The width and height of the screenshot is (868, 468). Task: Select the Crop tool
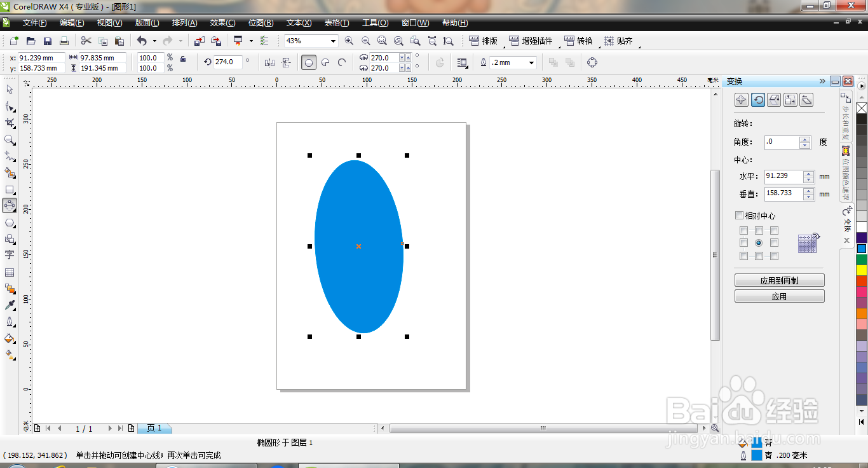coord(10,123)
